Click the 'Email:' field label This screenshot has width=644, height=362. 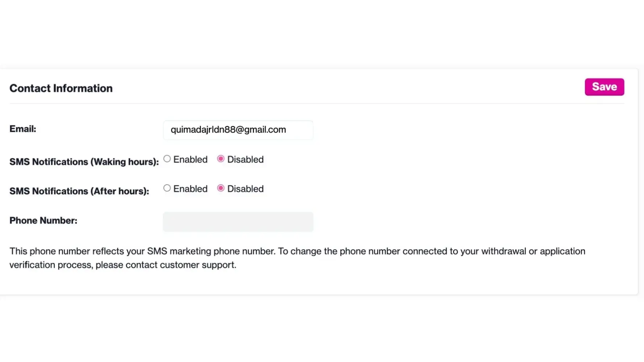tap(23, 129)
